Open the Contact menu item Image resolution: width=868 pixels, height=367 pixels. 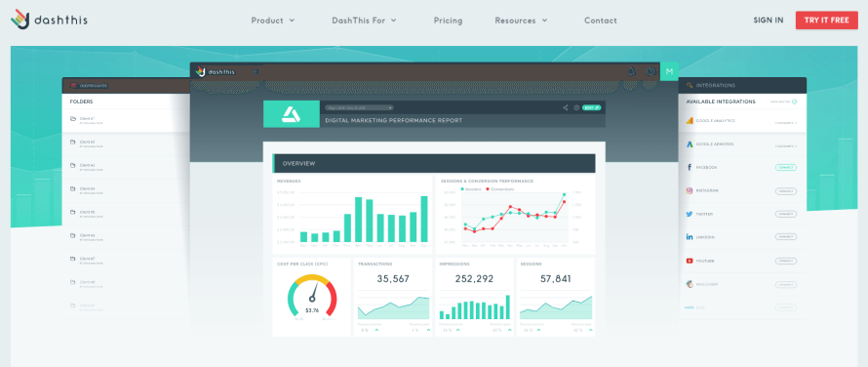[x=600, y=20]
